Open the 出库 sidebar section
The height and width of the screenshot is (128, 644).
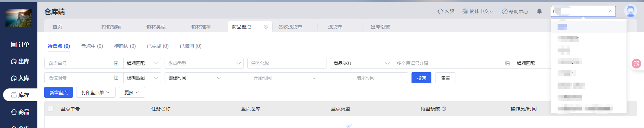(20, 61)
